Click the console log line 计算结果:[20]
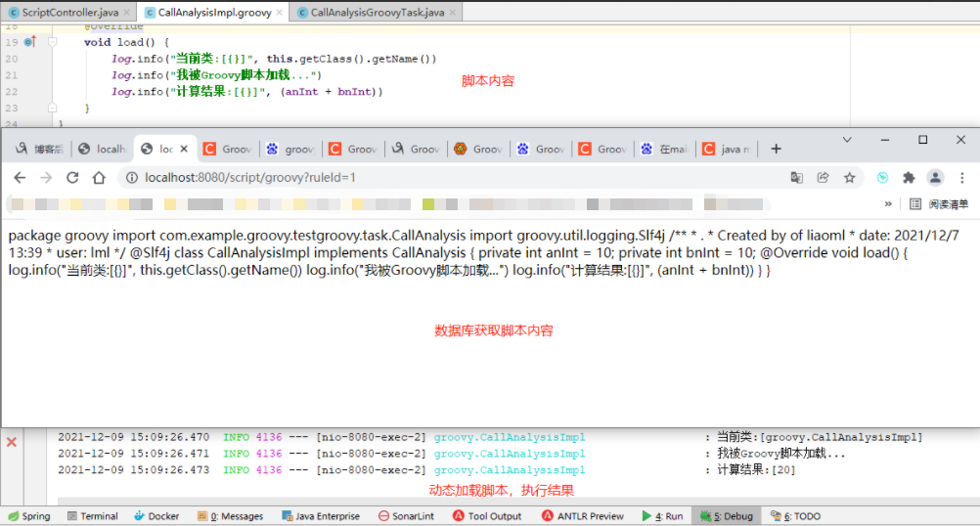Viewport: 980px width, 526px height. 756,469
